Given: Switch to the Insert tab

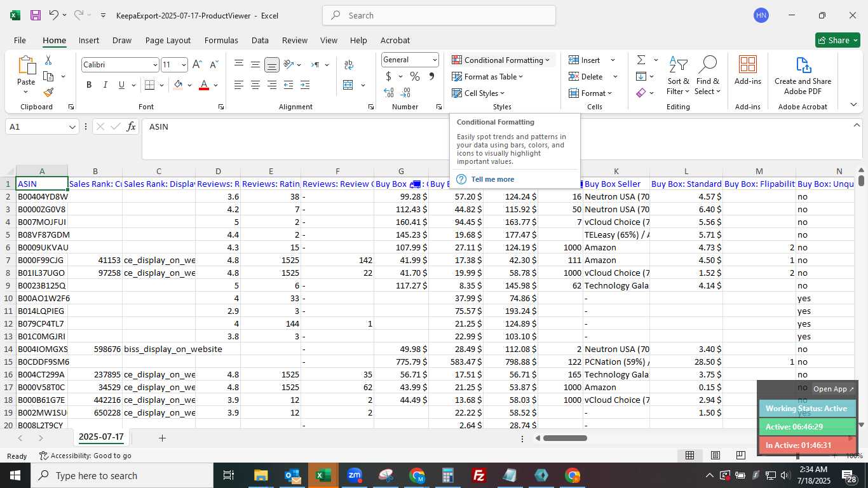Looking at the screenshot, I should pos(89,40).
